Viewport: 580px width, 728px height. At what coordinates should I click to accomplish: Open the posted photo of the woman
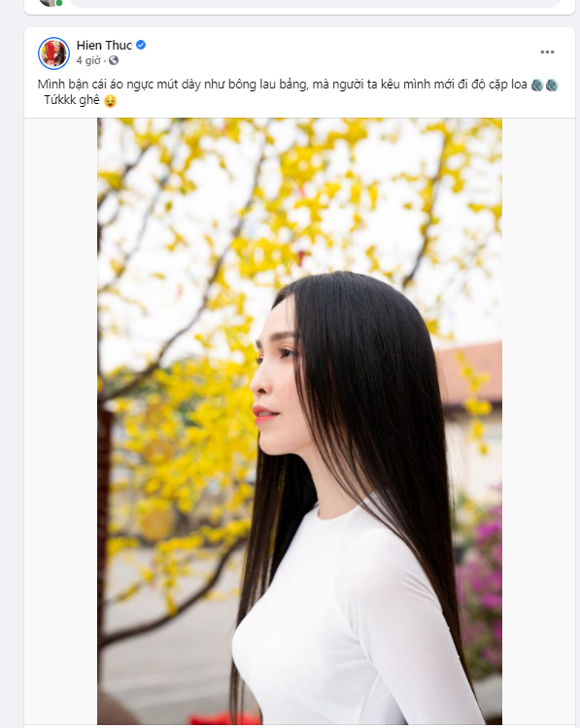(x=299, y=421)
